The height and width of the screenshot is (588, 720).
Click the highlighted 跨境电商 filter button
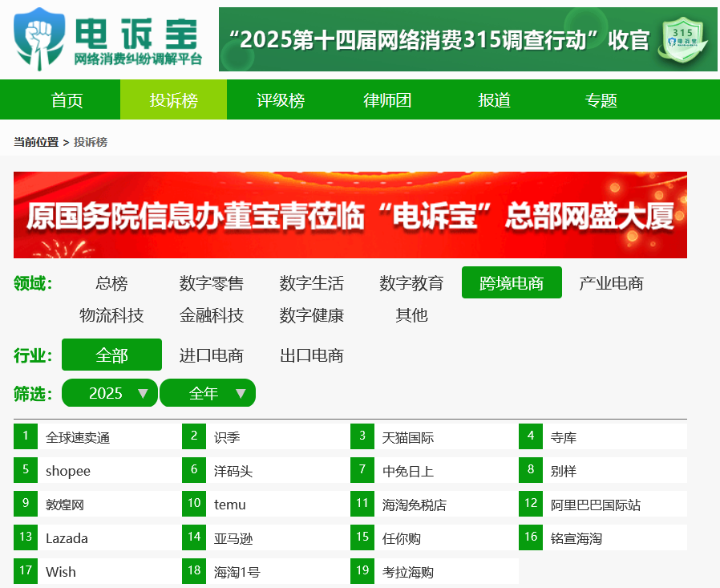pyautogui.click(x=512, y=282)
